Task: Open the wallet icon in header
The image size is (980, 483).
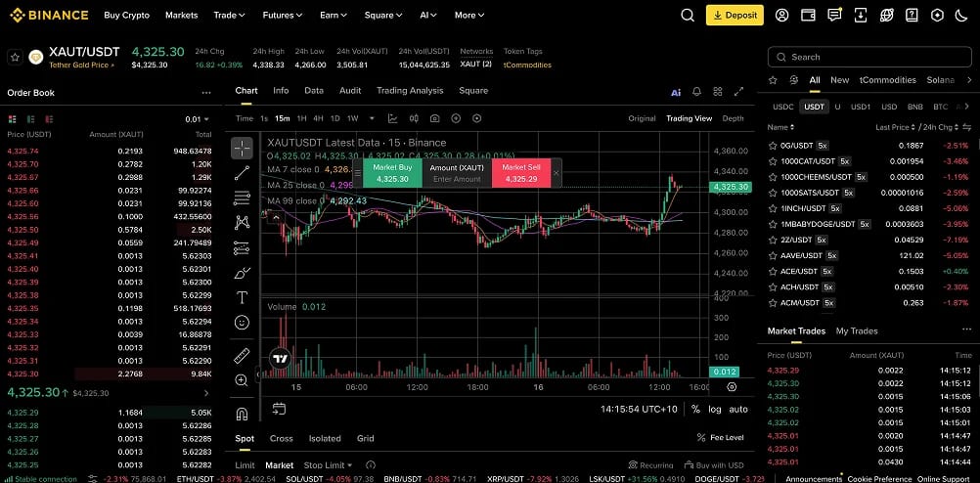Action: pyautogui.click(x=808, y=16)
